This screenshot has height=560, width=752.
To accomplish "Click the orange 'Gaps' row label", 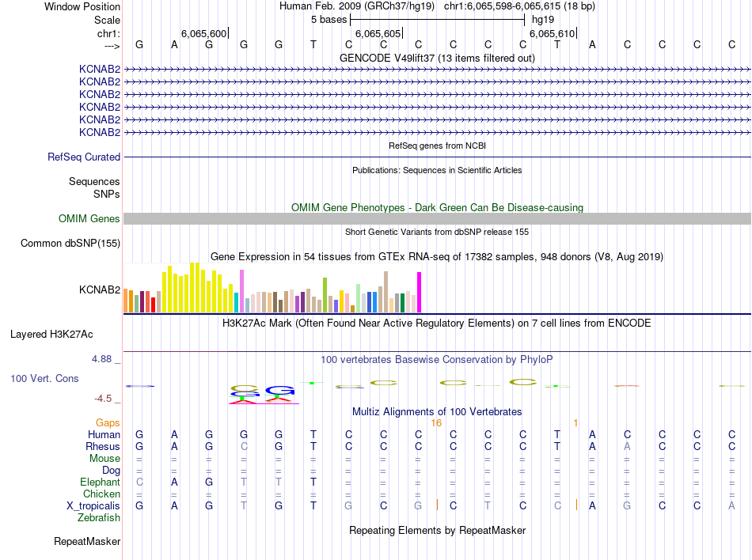I will (x=108, y=423).
